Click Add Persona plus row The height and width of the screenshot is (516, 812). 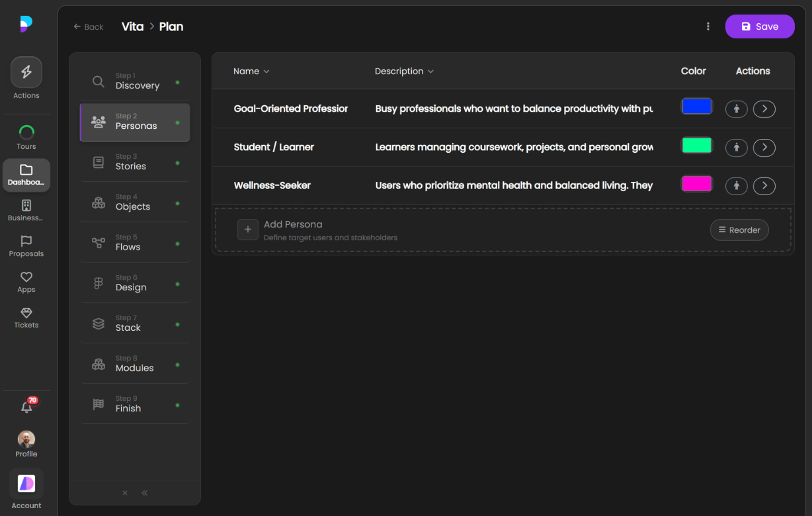[248, 230]
